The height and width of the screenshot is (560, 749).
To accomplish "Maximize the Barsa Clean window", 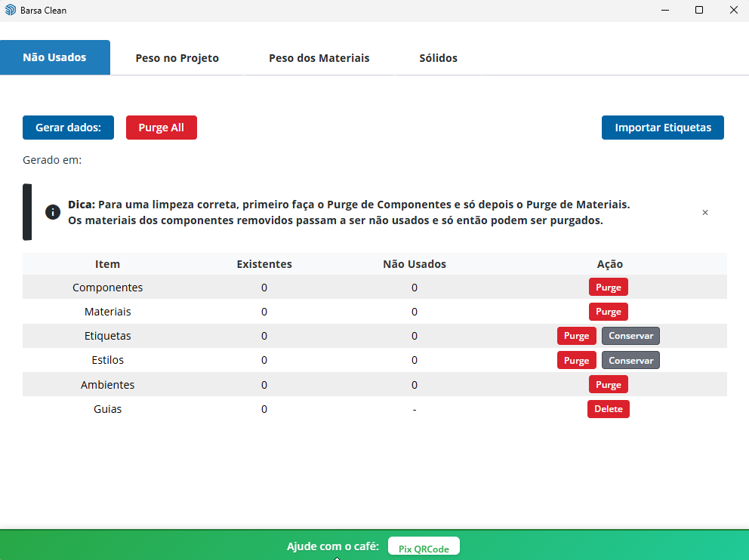I will click(699, 11).
